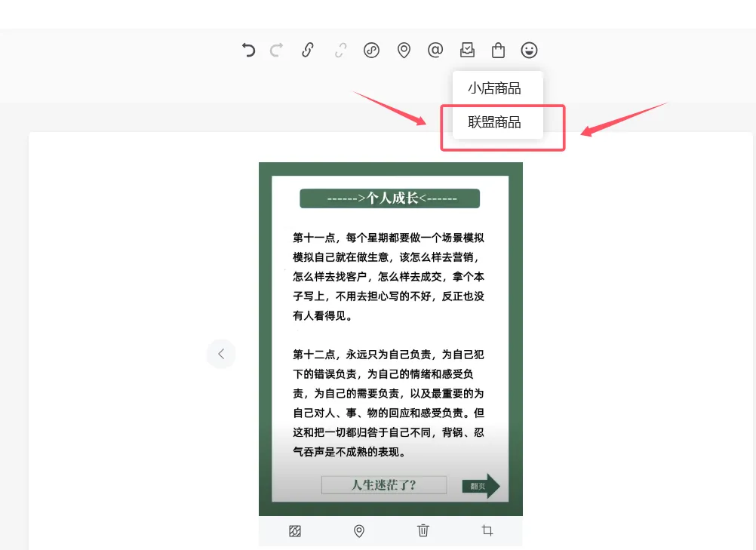This screenshot has width=756, height=550.
Task: Undo the last editing action
Action: tap(249, 50)
